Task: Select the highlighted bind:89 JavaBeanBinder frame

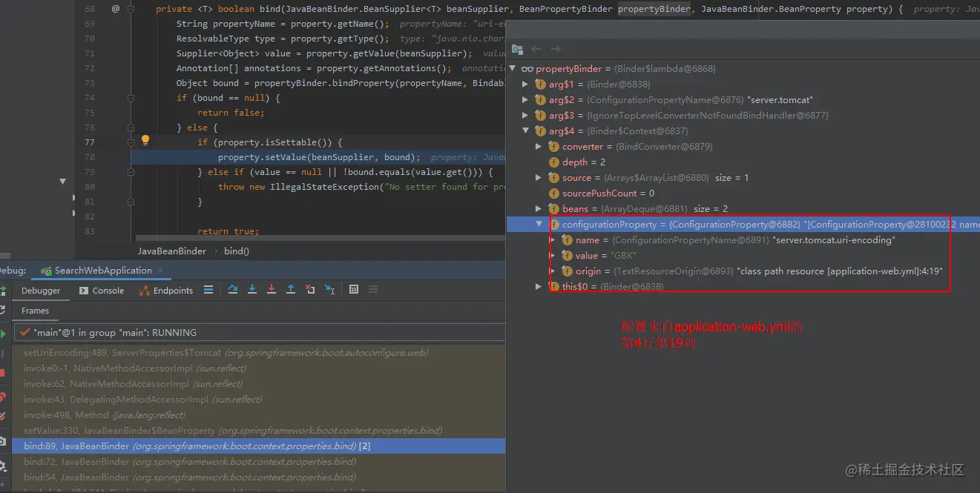Action: (x=259, y=446)
